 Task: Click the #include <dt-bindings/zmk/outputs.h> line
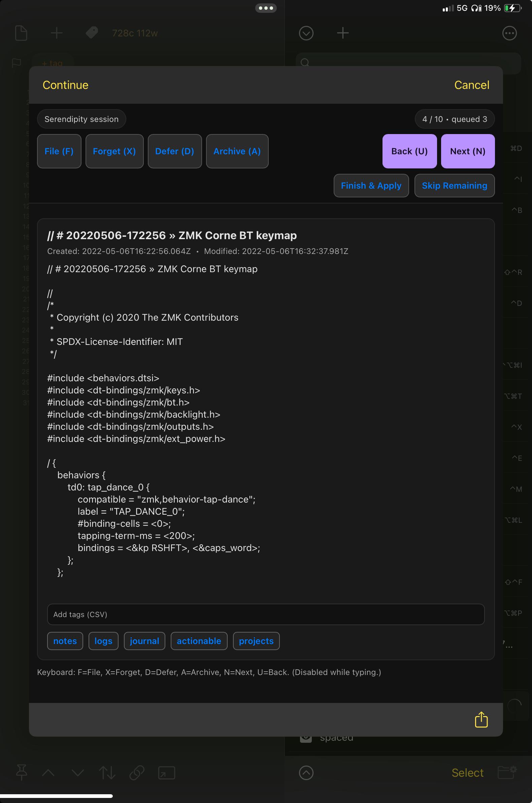(x=131, y=427)
